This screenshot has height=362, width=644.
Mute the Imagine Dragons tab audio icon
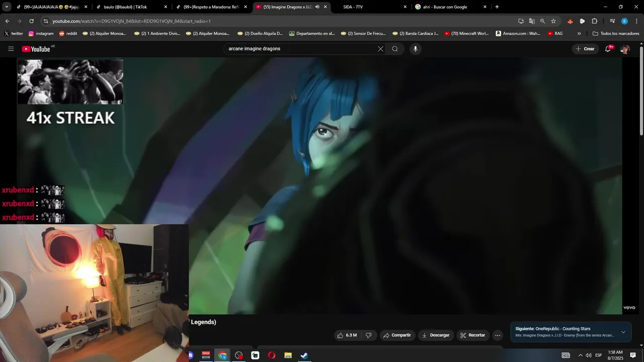(317, 7)
